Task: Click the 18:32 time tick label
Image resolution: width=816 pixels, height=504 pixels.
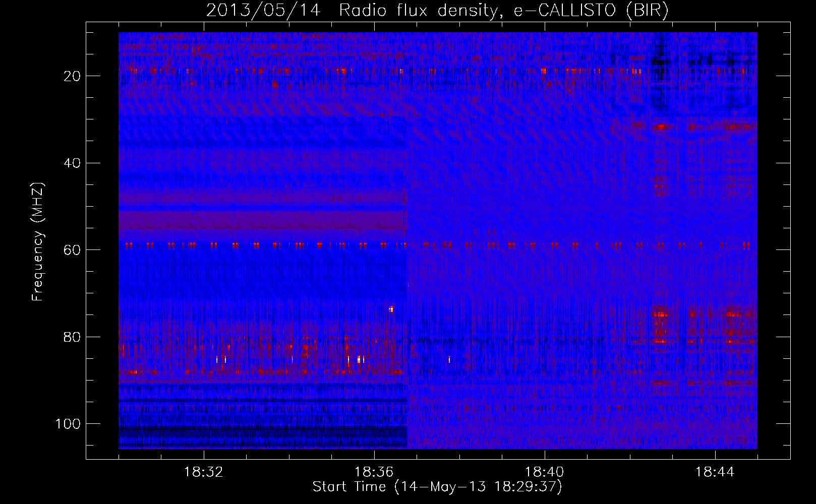Action: [x=204, y=472]
